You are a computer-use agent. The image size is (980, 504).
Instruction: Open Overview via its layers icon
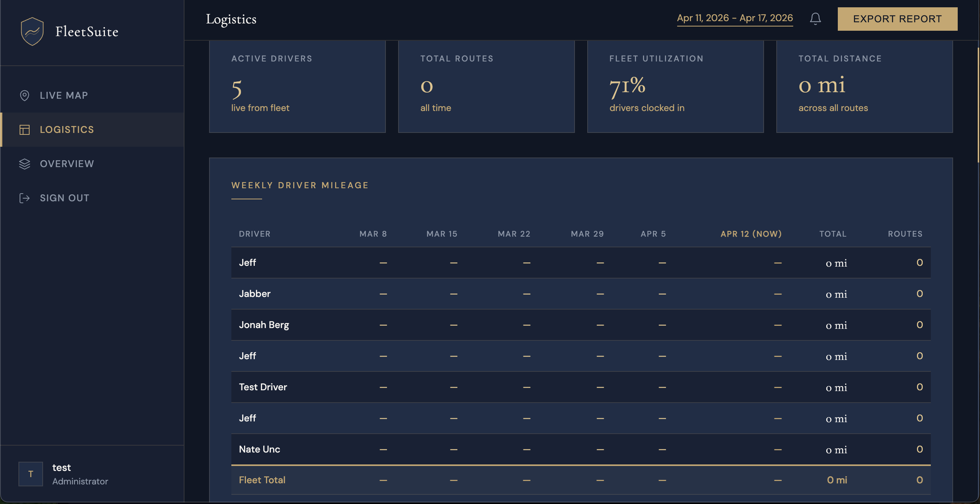pyautogui.click(x=24, y=164)
